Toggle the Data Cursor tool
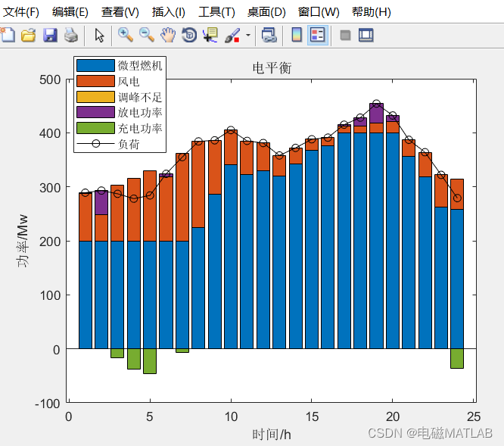The height and width of the screenshot is (446, 504). click(x=210, y=35)
